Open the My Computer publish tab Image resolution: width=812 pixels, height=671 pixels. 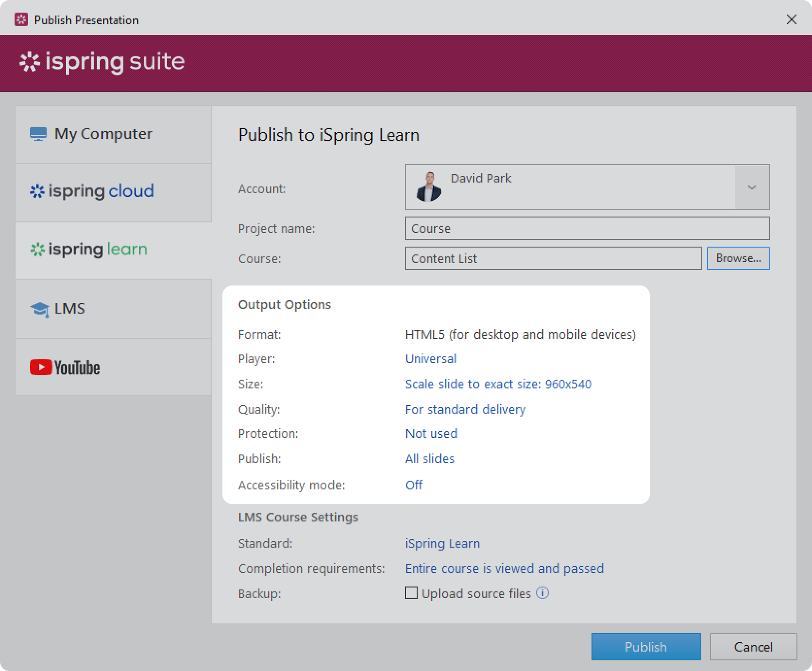(x=113, y=134)
